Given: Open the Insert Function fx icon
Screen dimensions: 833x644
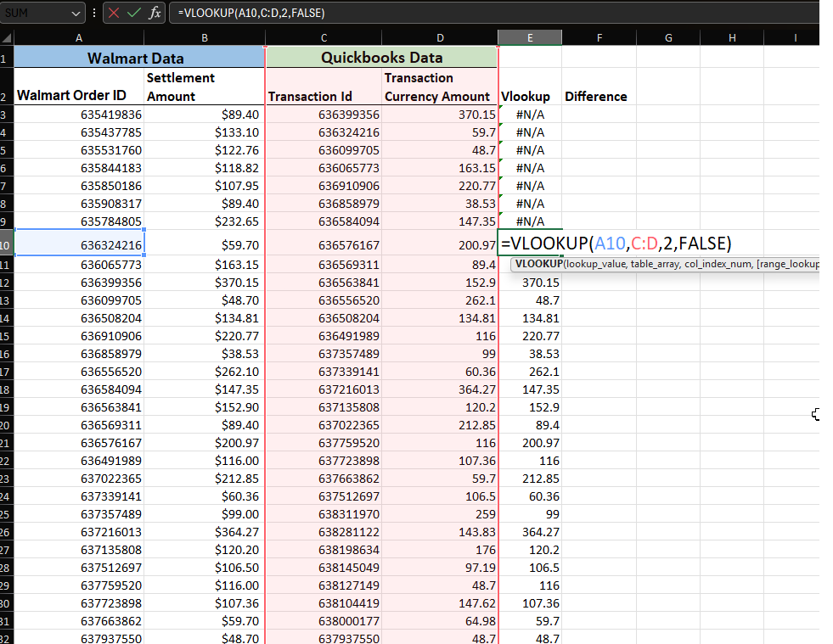Looking at the screenshot, I should (x=155, y=13).
